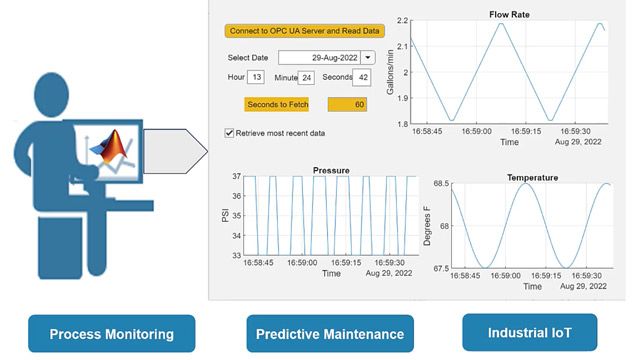Select the Predictive Maintenance button
The image size is (640, 360).
330,333
